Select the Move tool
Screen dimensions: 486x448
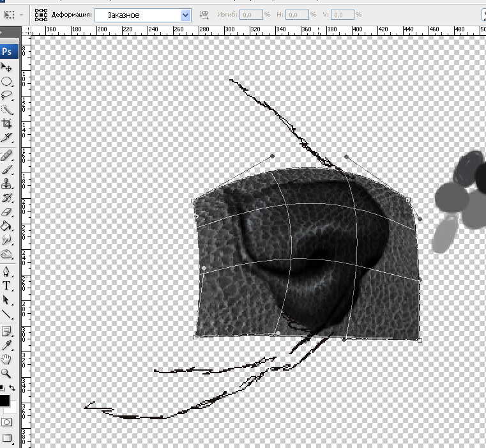point(6,68)
